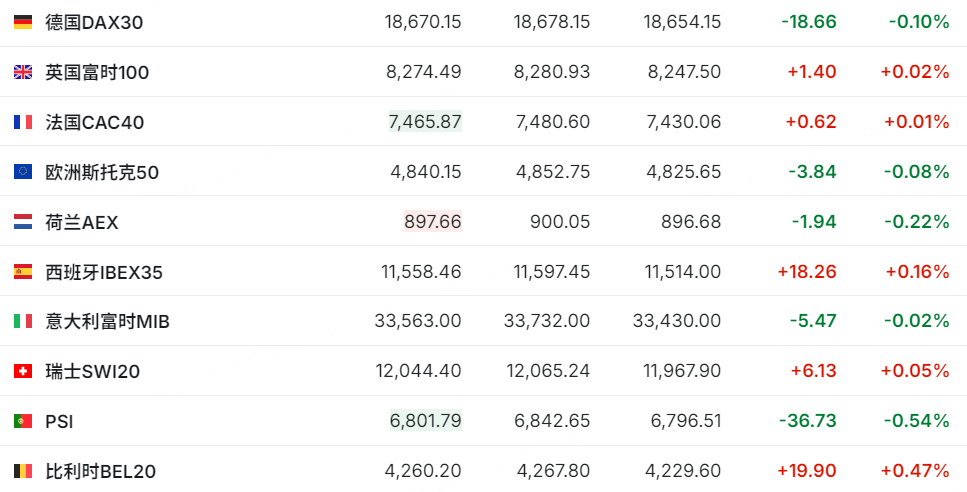Select the 荷兰AEX index name

click(81, 222)
